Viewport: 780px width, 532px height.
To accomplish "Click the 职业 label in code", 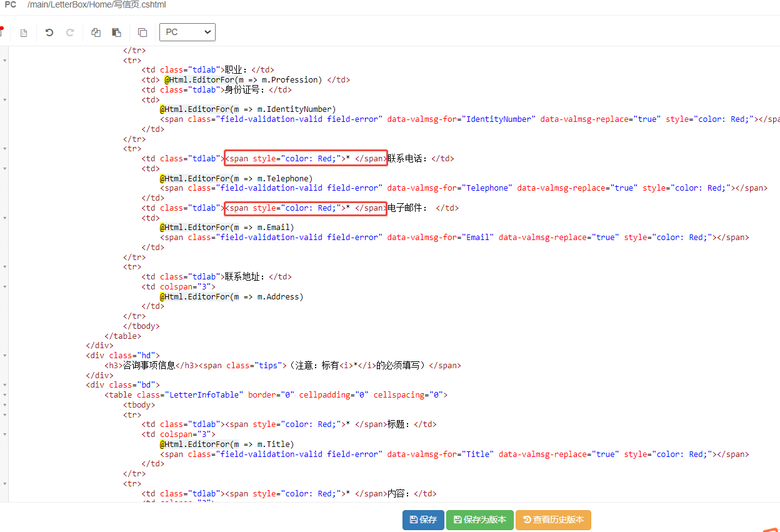I will pyautogui.click(x=233, y=70).
